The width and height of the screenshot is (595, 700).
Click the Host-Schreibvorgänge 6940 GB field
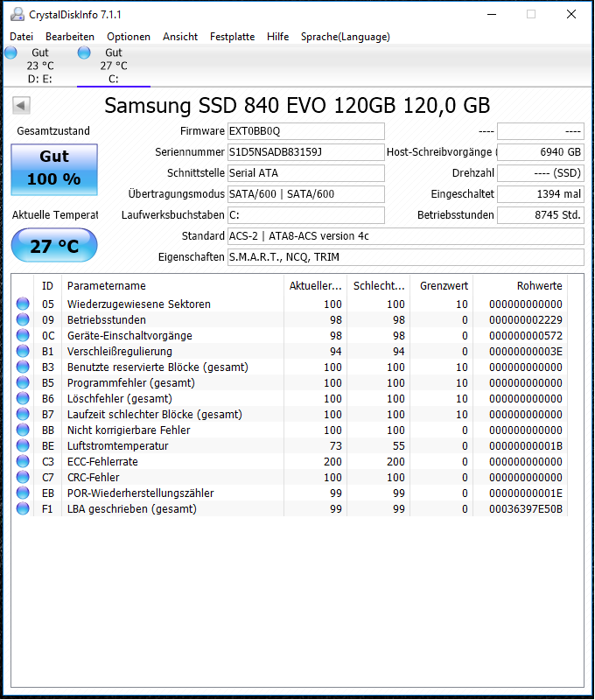541,152
